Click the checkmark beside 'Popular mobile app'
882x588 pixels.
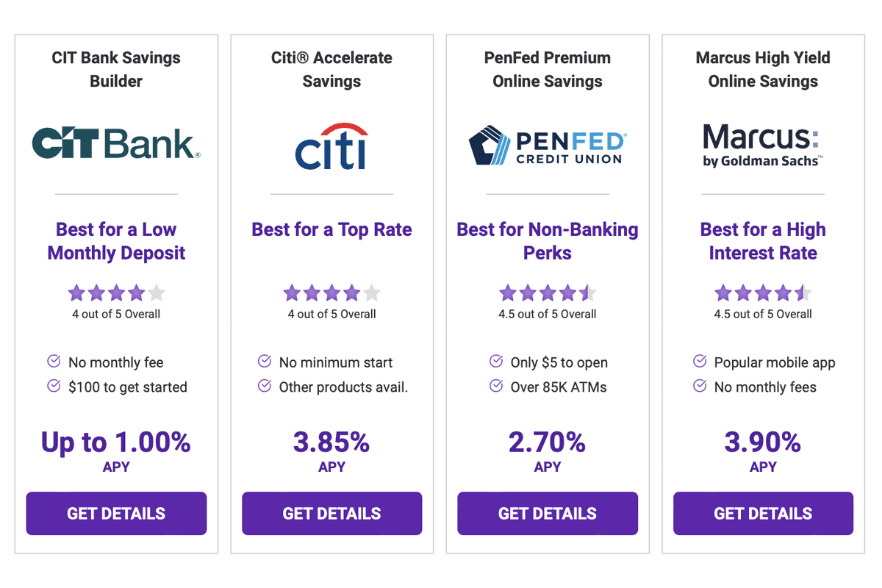pyautogui.click(x=699, y=362)
